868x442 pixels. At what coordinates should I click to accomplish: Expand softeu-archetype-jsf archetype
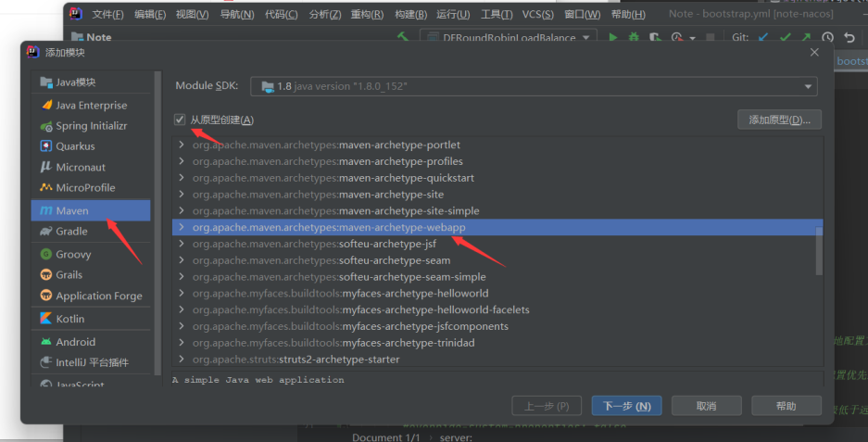coord(182,244)
